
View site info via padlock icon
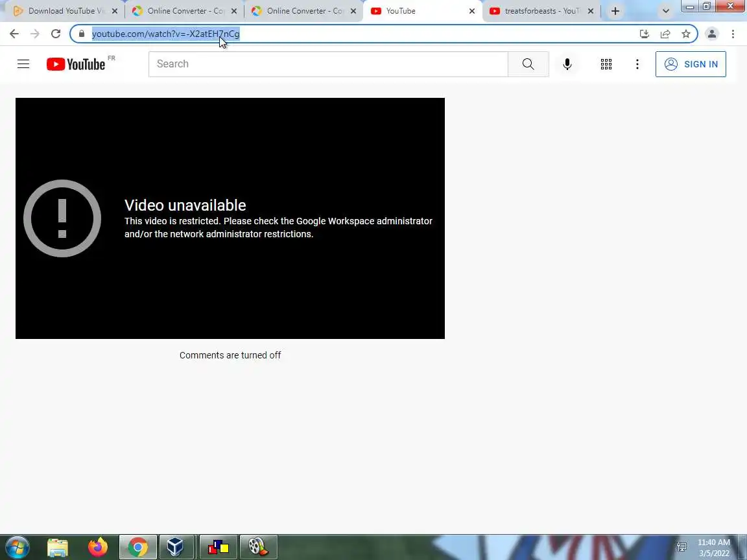click(x=82, y=33)
